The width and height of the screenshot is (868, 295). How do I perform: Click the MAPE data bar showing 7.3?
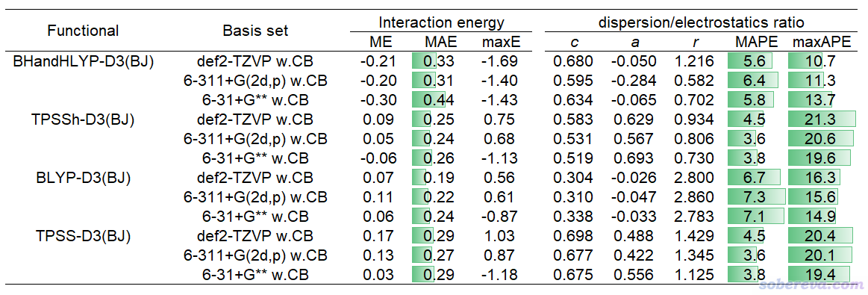pyautogui.click(x=756, y=198)
